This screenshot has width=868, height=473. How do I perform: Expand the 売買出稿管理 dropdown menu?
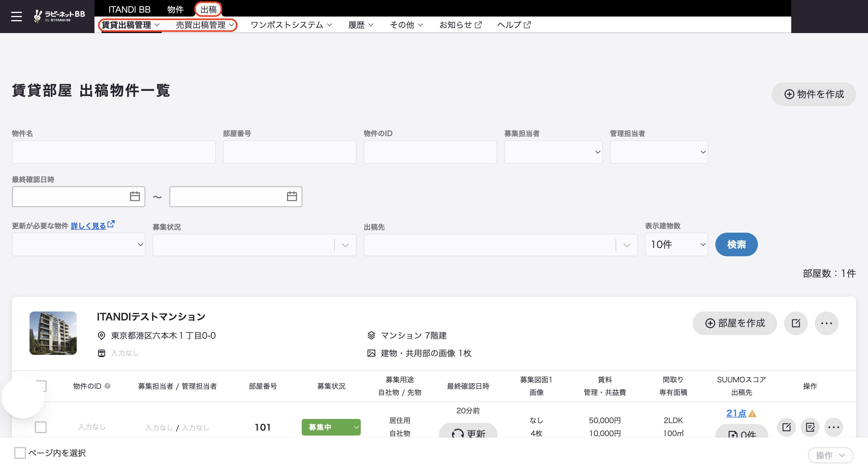click(x=205, y=25)
